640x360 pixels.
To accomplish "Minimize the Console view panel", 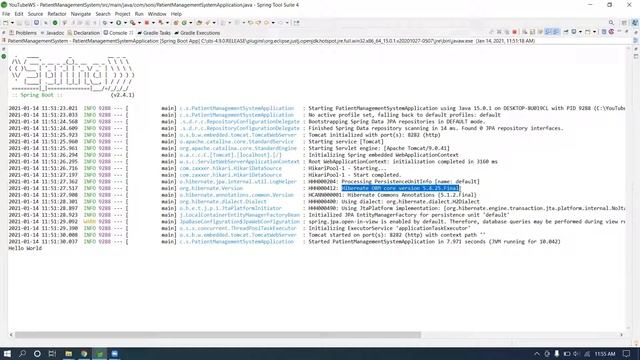I will pos(619,31).
